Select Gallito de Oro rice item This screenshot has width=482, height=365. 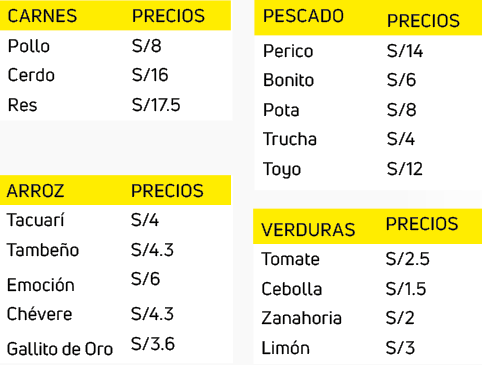tap(60, 349)
